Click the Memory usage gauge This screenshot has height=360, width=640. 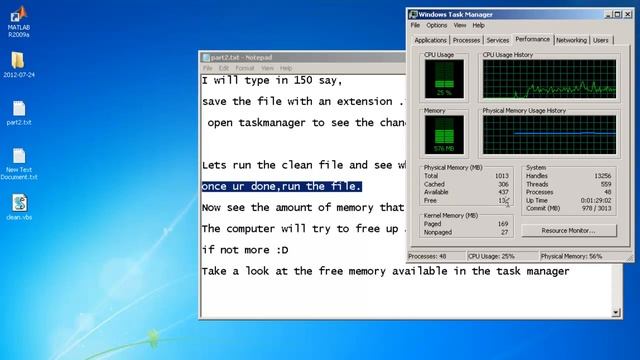(444, 135)
